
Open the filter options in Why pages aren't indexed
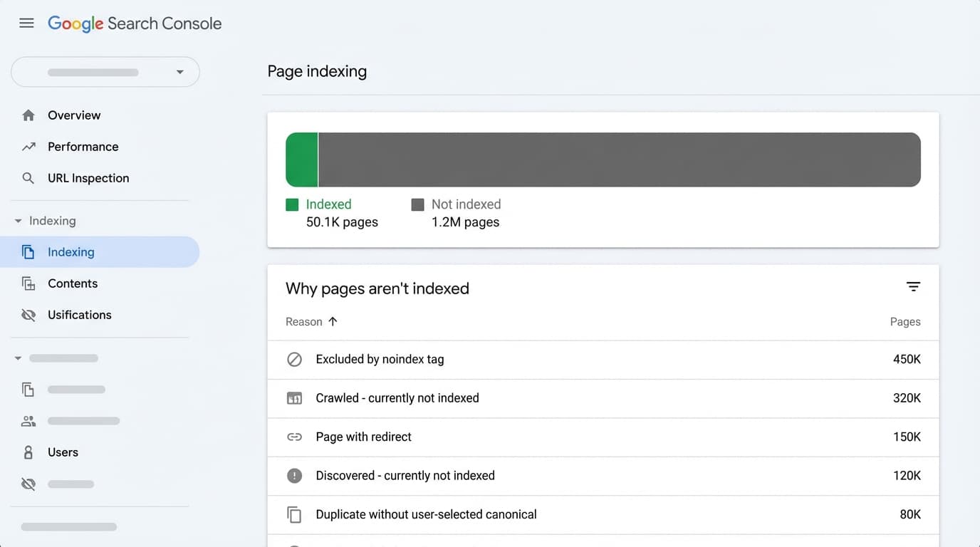pos(914,286)
